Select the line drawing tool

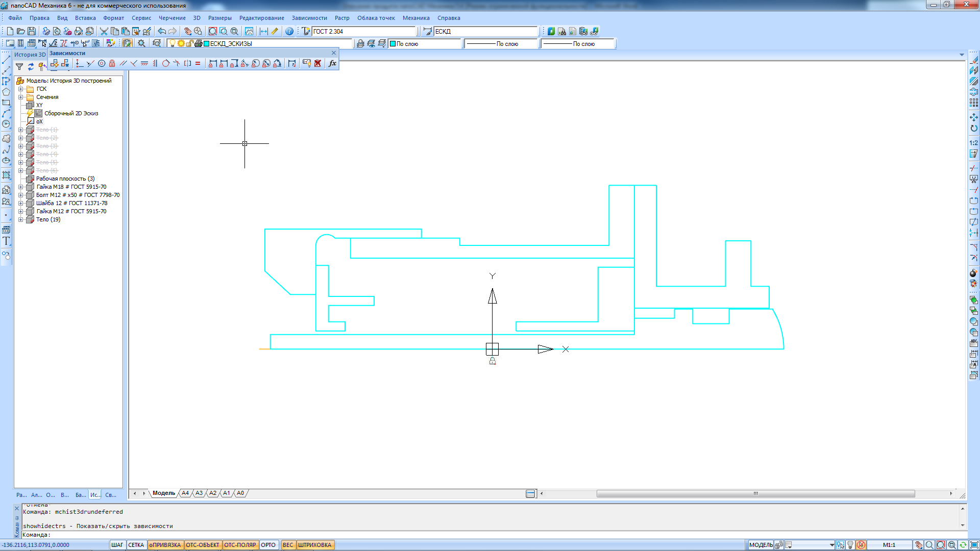click(6, 60)
